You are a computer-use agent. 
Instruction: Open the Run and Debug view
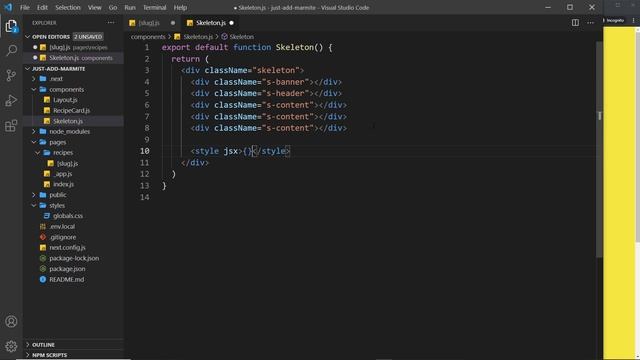pyautogui.click(x=11, y=100)
